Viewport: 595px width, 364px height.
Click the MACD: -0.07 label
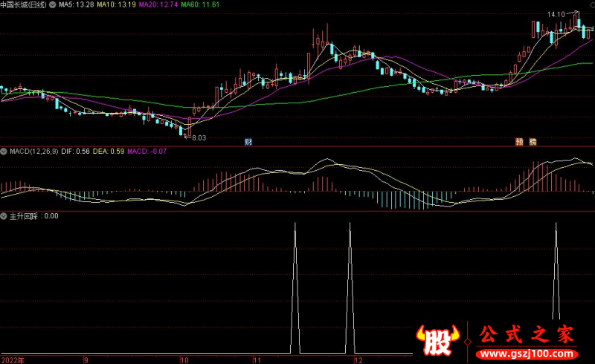(x=147, y=152)
